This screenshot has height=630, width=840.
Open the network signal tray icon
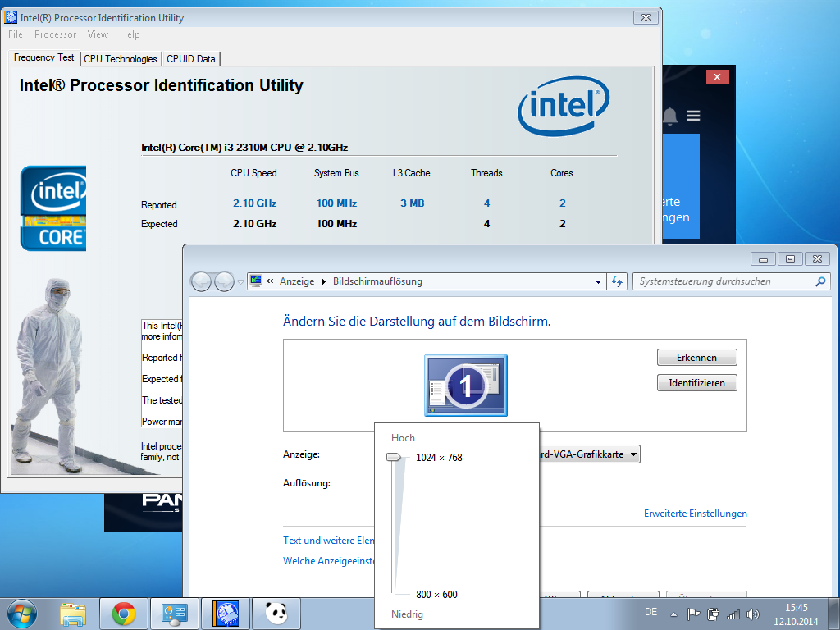pos(733,614)
